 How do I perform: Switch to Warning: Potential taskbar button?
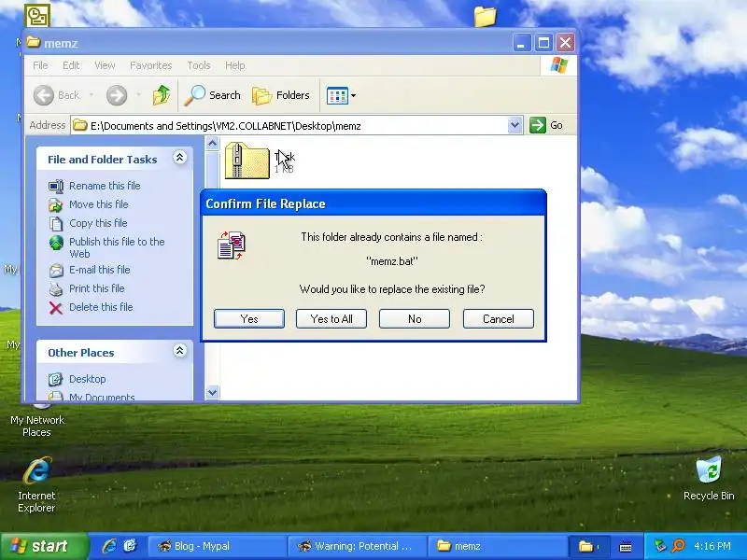click(x=357, y=546)
